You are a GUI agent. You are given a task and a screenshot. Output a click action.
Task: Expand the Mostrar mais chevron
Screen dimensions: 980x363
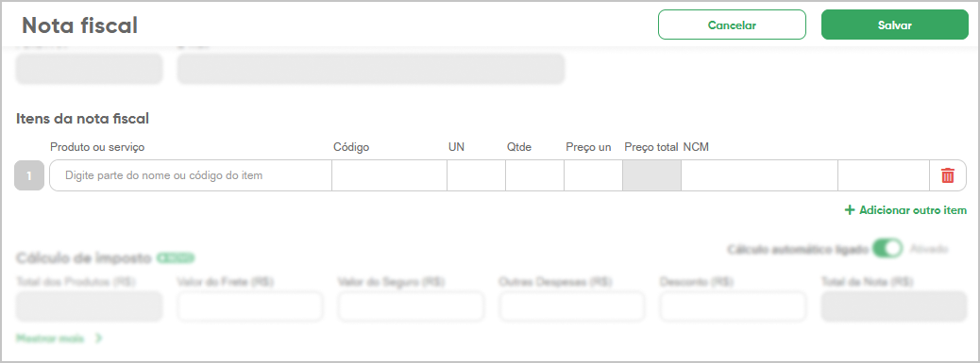tap(98, 338)
